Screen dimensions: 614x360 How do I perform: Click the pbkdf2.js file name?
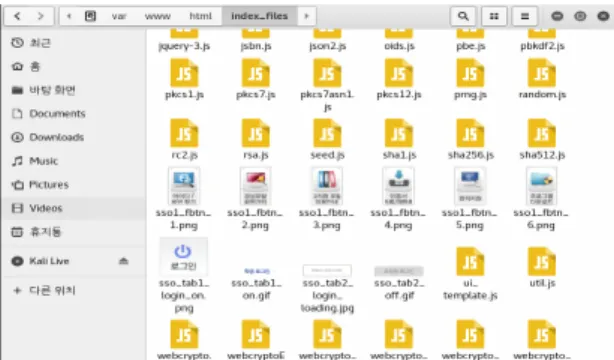coord(542,46)
